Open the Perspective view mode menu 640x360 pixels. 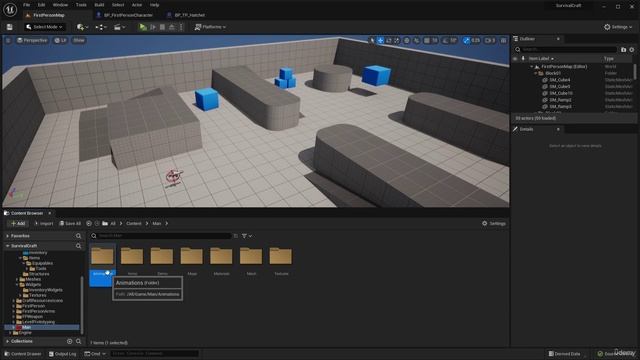(x=32, y=40)
